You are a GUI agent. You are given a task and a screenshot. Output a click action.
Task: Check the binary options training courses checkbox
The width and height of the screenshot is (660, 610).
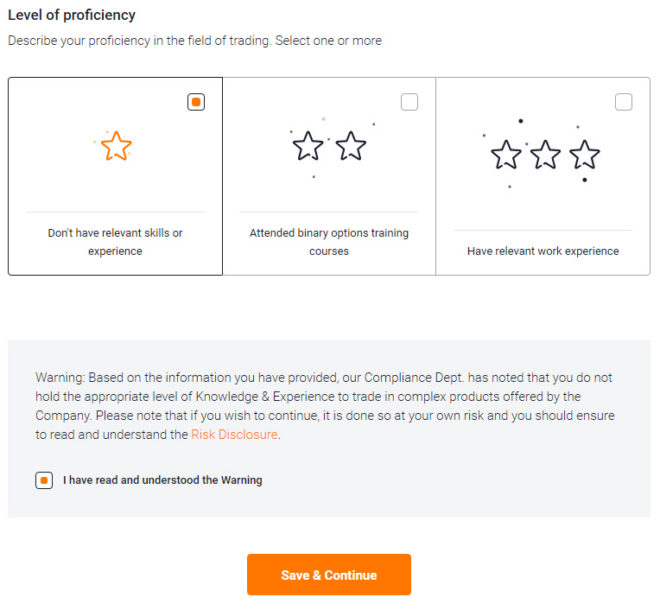point(410,102)
